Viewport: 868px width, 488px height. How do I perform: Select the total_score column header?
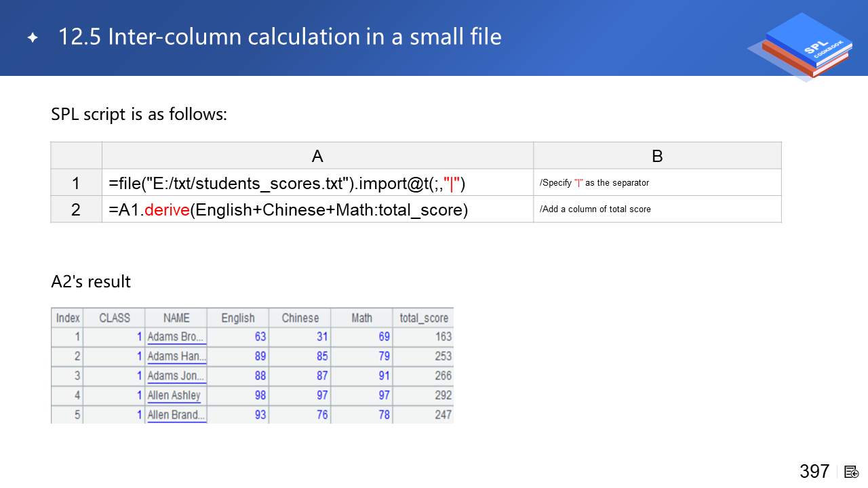[x=424, y=318]
